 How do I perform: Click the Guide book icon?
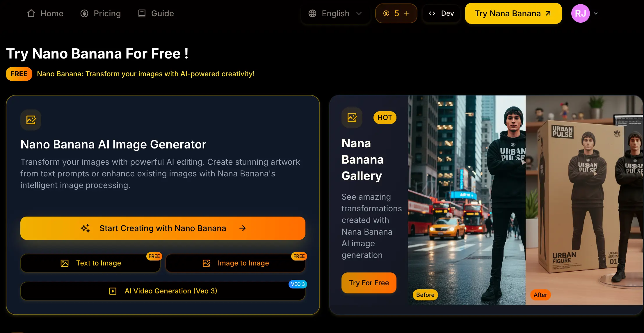142,13
